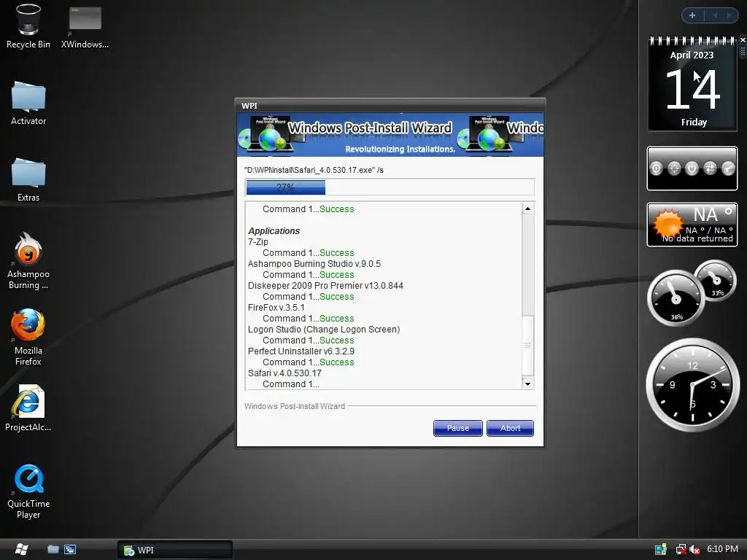Click the muted volume tray icon
Viewport: 747px width, 560px height.
point(694,549)
